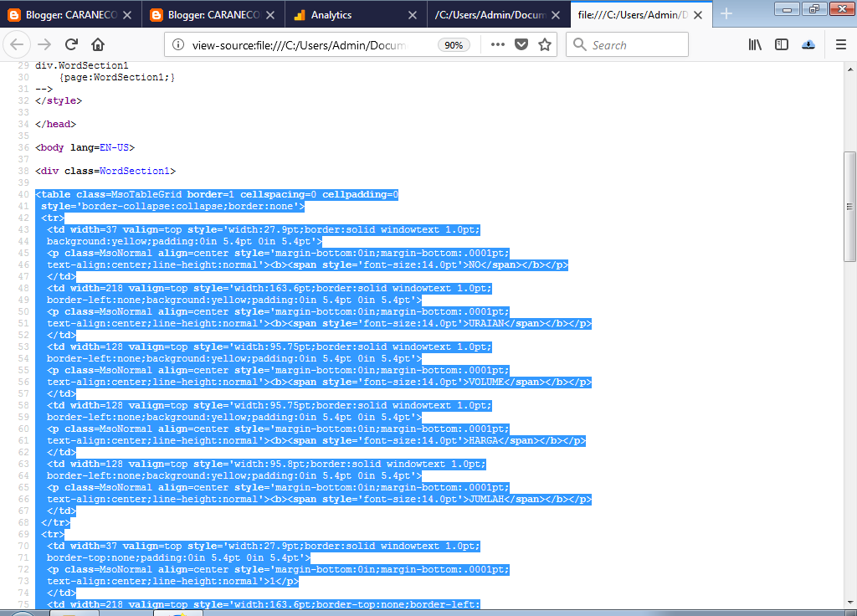Toggle the sidebar view
This screenshot has width=857, height=616.
(782, 45)
